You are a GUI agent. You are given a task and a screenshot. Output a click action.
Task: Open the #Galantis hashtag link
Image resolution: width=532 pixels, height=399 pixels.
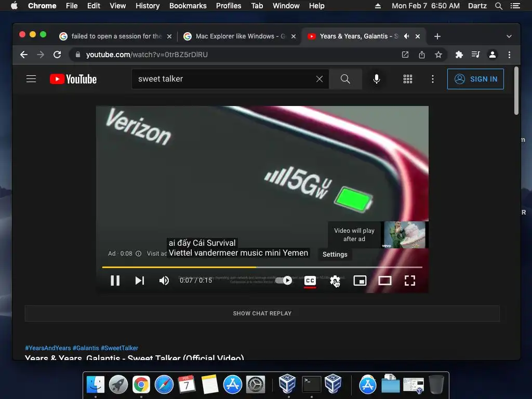pyautogui.click(x=86, y=348)
